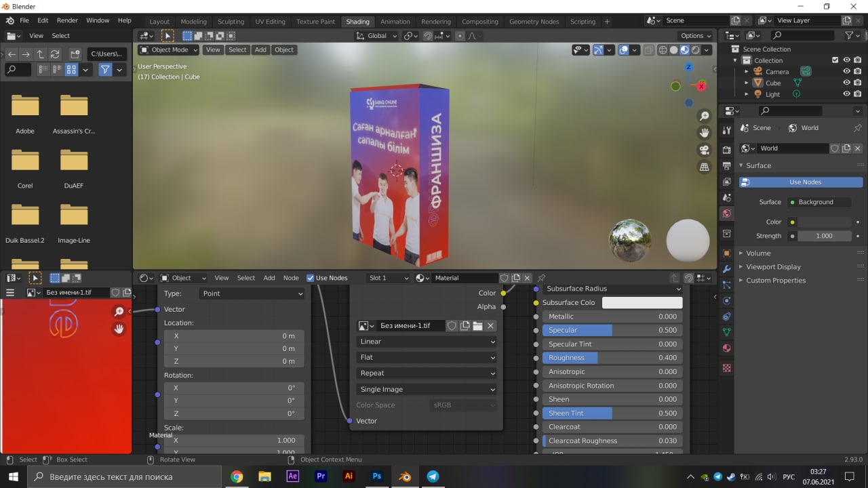The image size is (868, 488).
Task: Click the hand pan gizmo in 3D viewport
Action: [x=705, y=133]
